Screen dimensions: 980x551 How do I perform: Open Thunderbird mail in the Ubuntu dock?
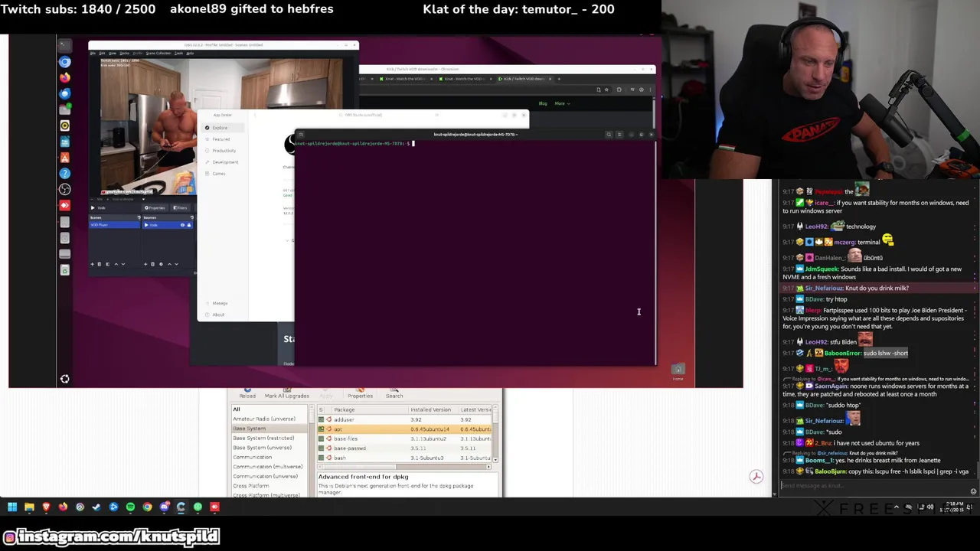[x=65, y=93]
